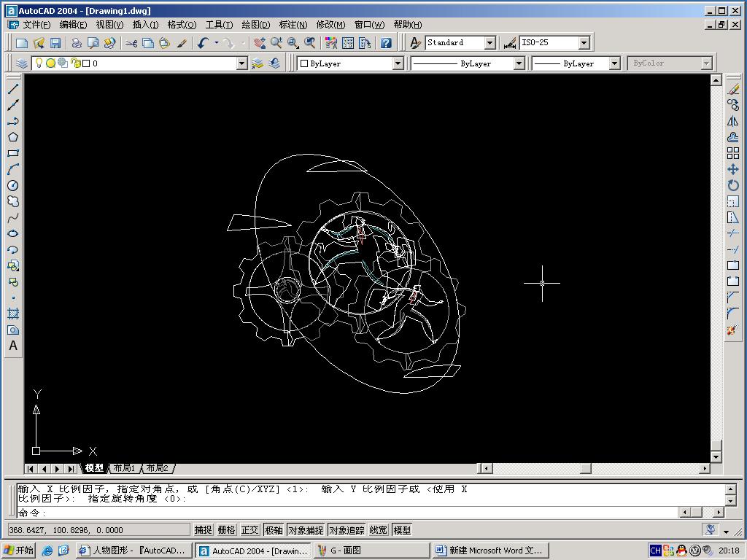This screenshot has width=747, height=560.
Task: Click the New drawing icon
Action: (x=21, y=43)
